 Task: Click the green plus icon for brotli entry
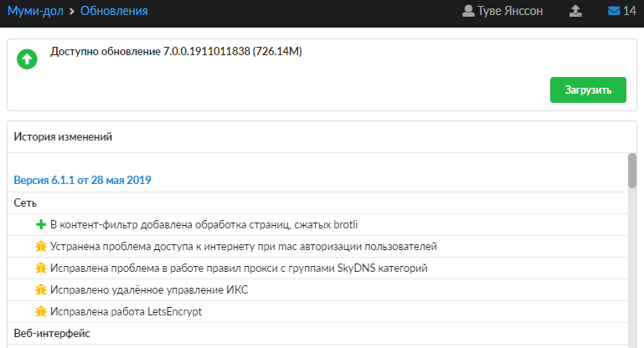(x=40, y=224)
